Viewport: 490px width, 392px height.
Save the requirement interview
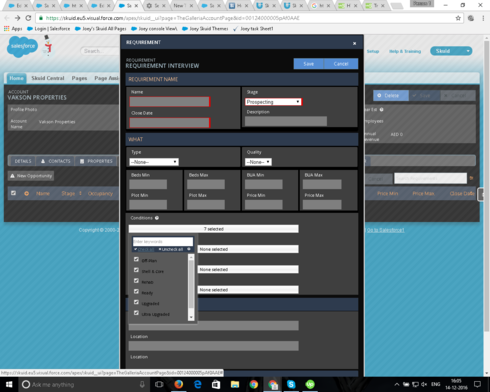coord(309,64)
